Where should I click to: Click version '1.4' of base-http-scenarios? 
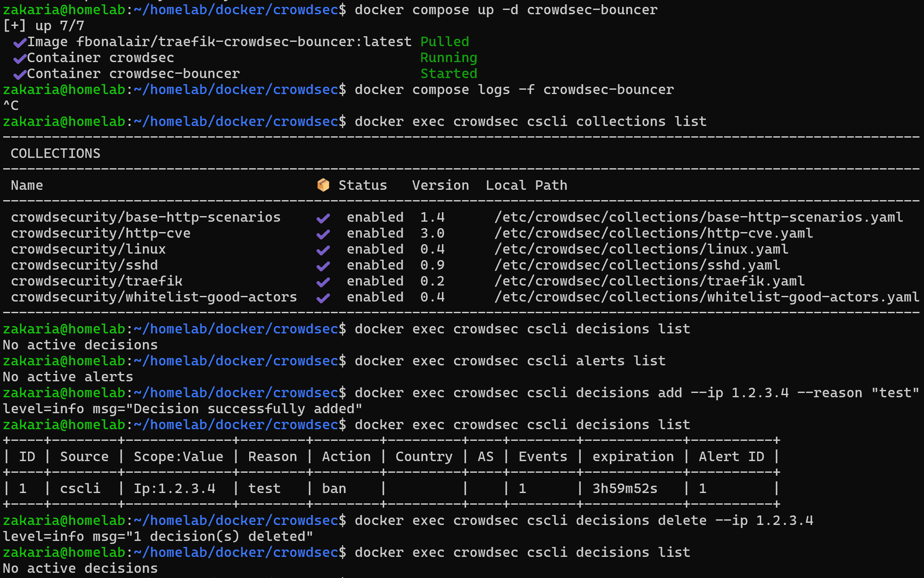[x=432, y=217]
